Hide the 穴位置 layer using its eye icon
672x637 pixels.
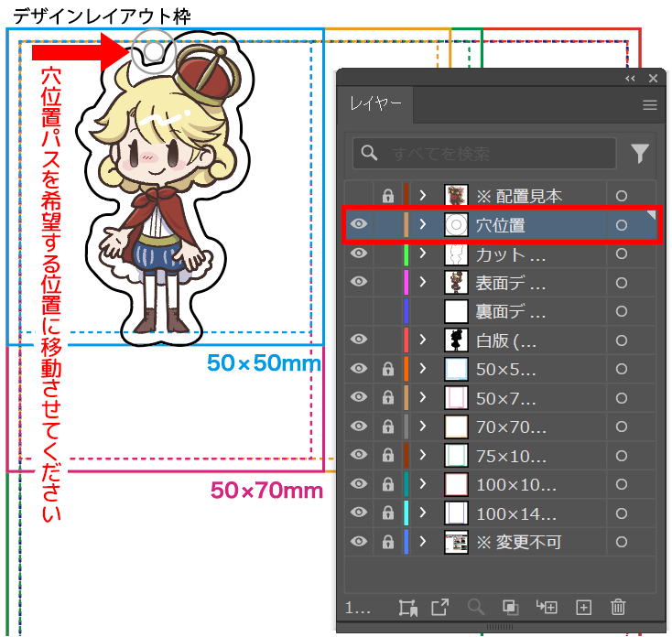[x=358, y=224]
